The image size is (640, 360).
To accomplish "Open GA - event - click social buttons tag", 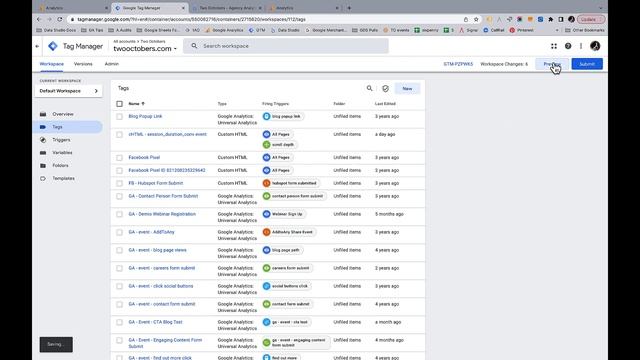I will (x=161, y=286).
